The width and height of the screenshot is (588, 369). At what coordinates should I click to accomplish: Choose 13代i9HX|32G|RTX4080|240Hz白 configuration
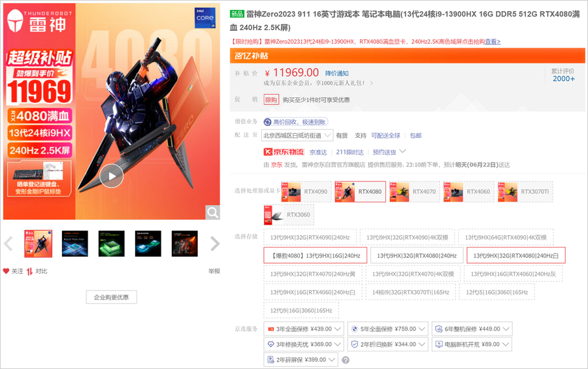coord(516,256)
